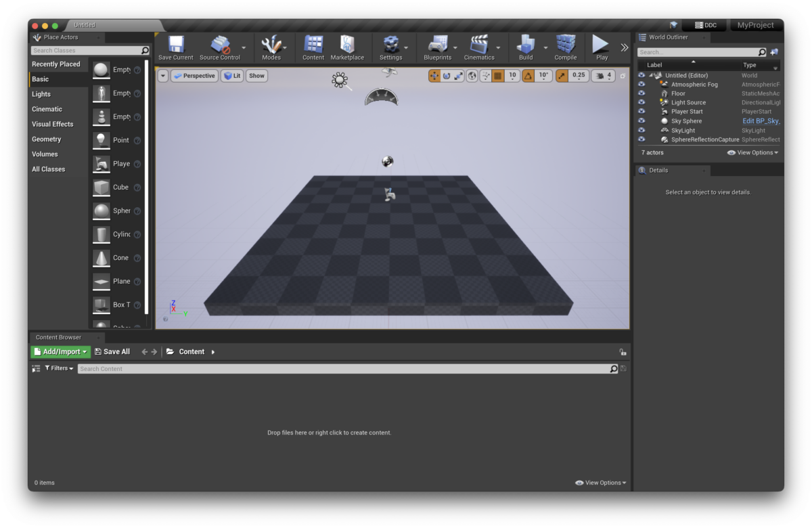Open the scale snap 0.25 dropdown

pos(579,76)
